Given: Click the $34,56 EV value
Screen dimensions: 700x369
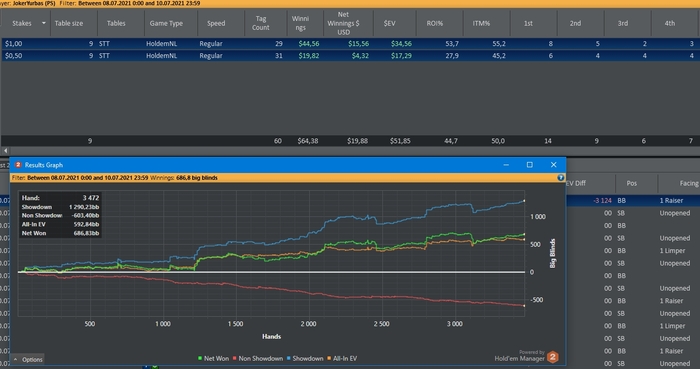Looking at the screenshot, I should [401, 44].
